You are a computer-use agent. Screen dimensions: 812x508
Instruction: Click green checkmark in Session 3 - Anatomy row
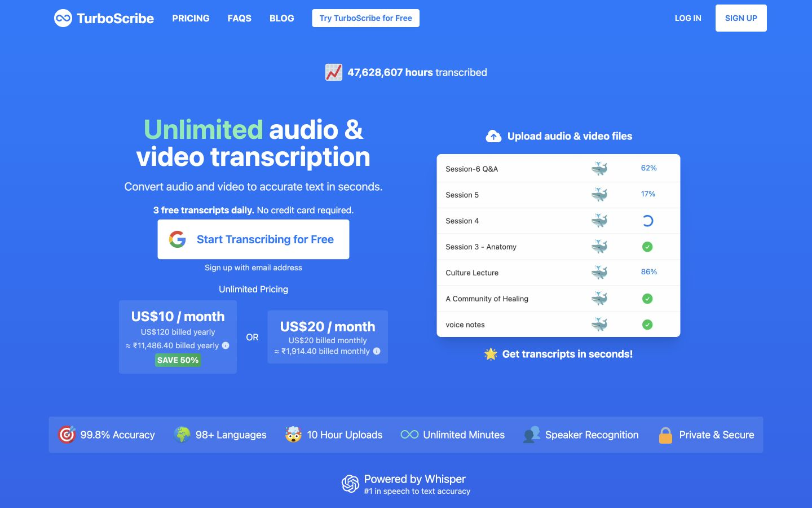(647, 247)
